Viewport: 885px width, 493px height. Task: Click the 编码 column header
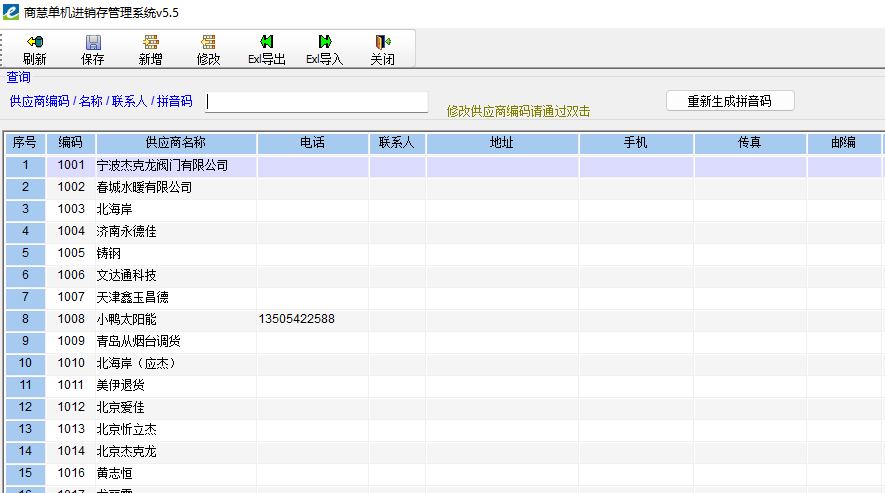(x=71, y=143)
